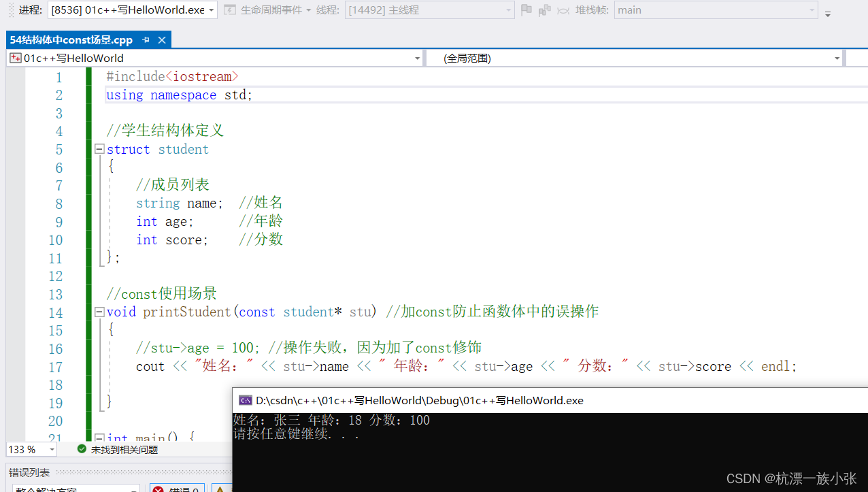Click int age; member declaration
This screenshot has height=492, width=868.
point(165,222)
